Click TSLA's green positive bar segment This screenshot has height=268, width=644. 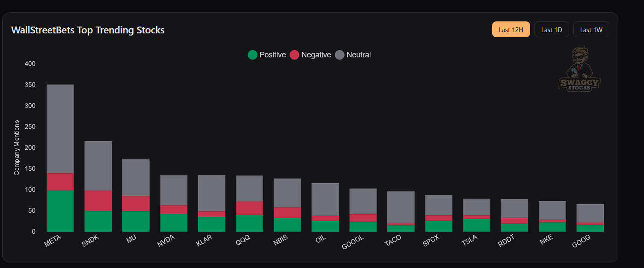pos(477,225)
